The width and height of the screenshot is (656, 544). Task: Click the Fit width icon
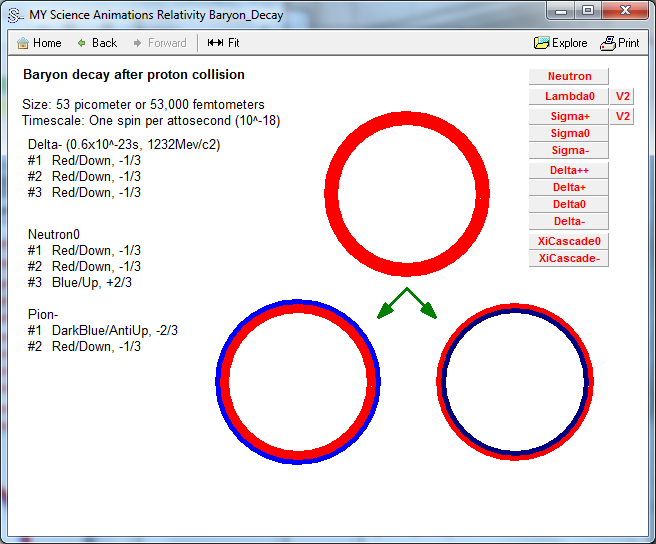tap(215, 43)
